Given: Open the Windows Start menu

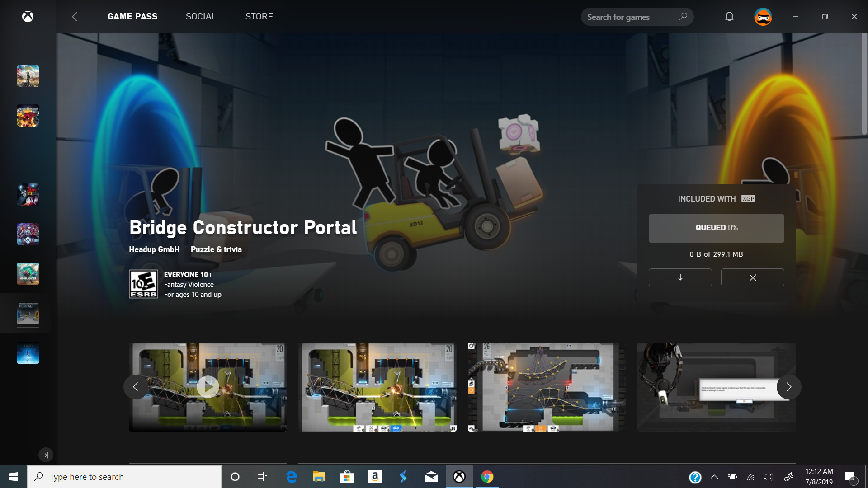Looking at the screenshot, I should (x=14, y=477).
